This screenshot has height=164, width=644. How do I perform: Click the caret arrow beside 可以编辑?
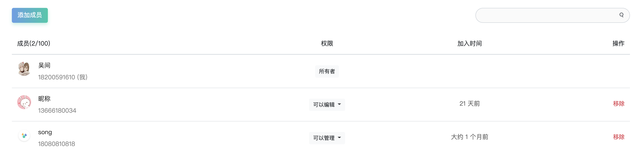tap(339, 104)
